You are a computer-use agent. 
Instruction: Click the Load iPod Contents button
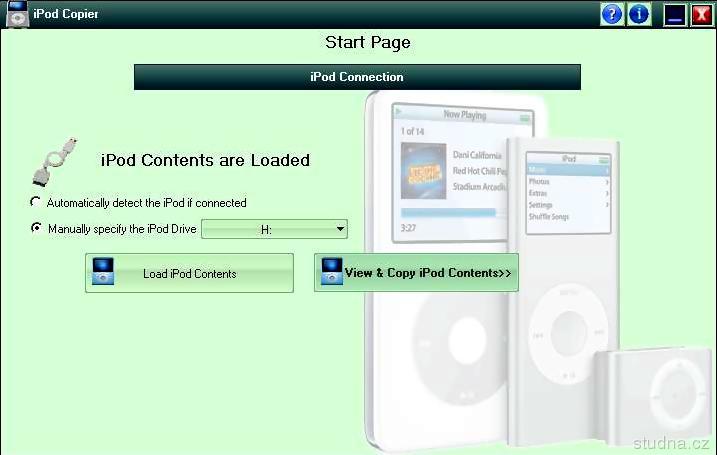coord(189,273)
